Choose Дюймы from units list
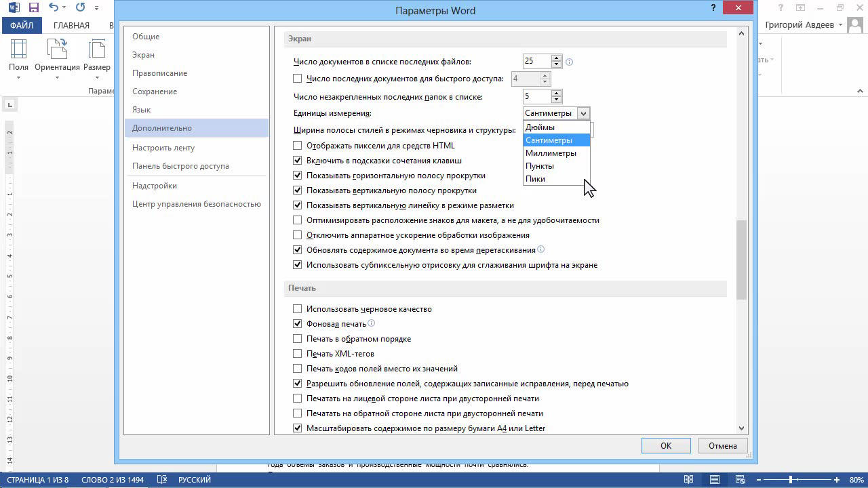This screenshot has width=868, height=488. pos(557,127)
